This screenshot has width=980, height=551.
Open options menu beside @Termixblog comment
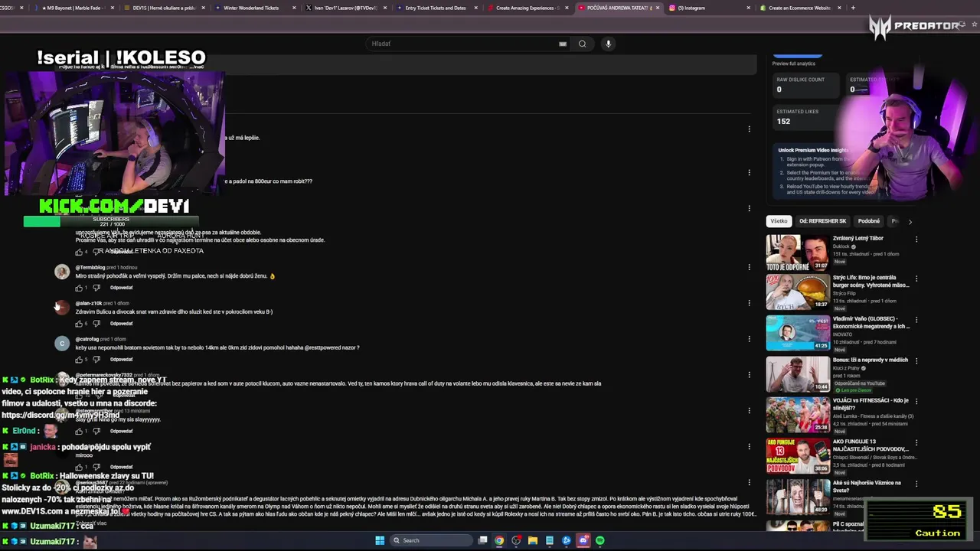click(x=749, y=267)
